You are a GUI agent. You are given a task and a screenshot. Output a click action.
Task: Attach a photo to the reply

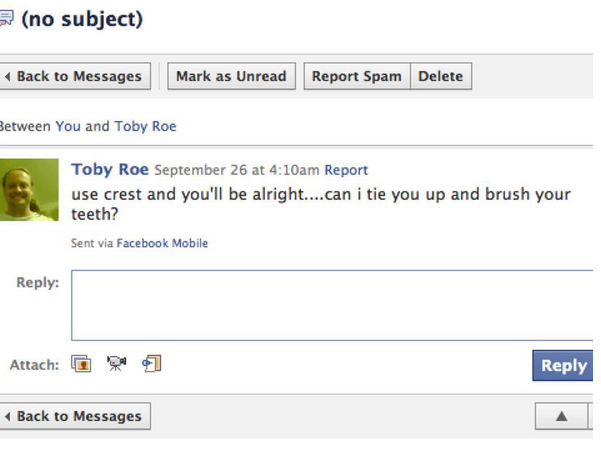pyautogui.click(x=81, y=364)
